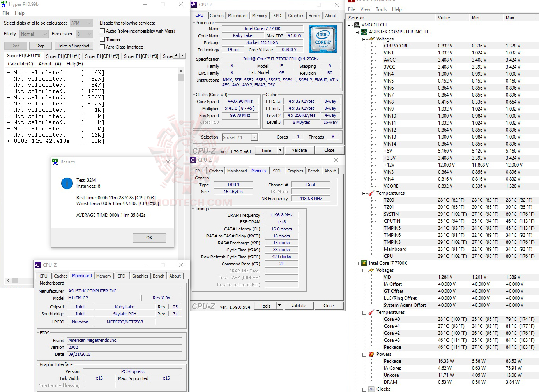
Task: Toggle the Aero Glass Interface checkbox
Action: tap(102, 47)
